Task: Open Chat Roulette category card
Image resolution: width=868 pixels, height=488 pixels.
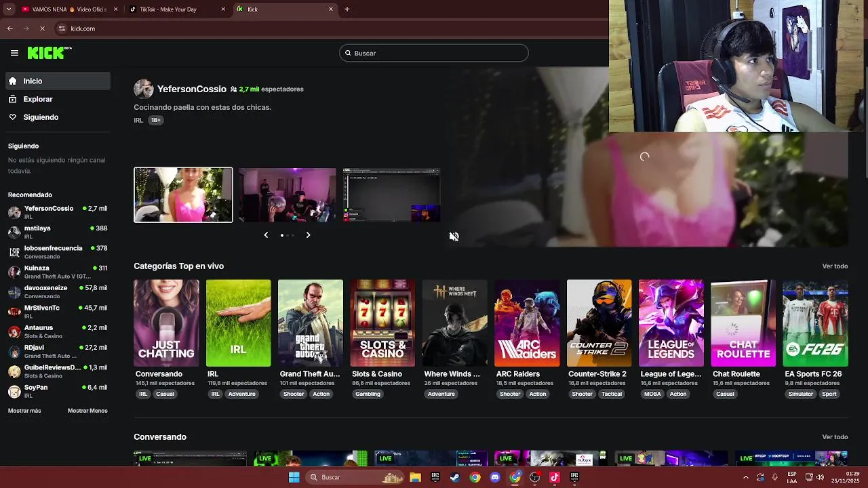Action: 743,323
